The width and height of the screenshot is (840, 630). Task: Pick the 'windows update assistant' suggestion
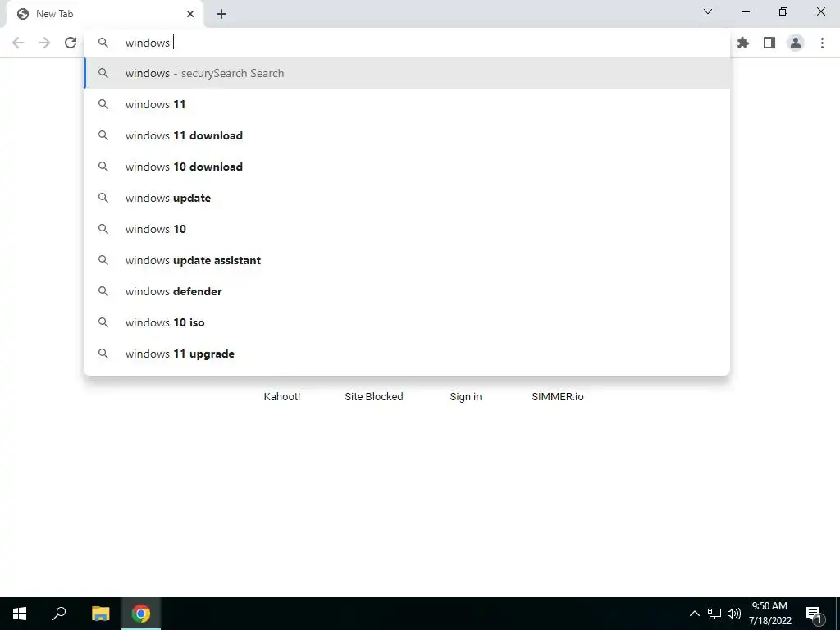tap(407, 260)
